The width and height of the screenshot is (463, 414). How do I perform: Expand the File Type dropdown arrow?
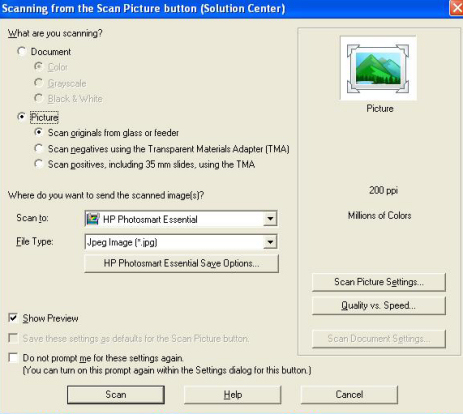(x=270, y=242)
